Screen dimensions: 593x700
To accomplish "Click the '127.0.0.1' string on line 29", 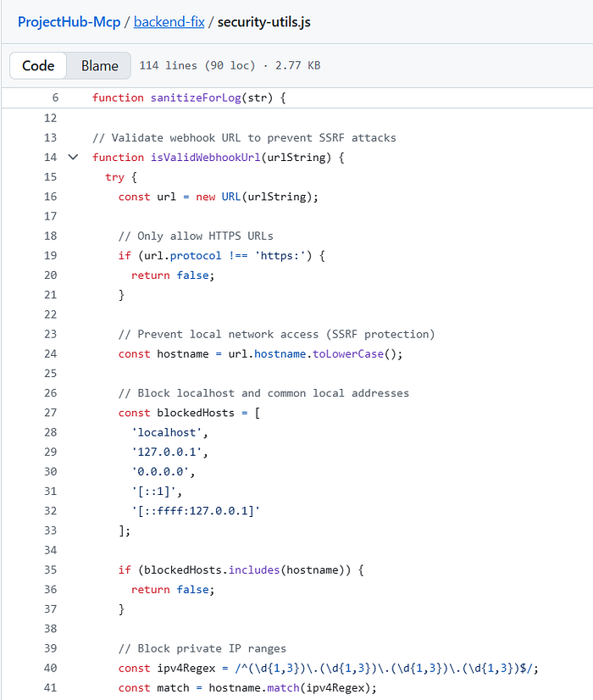I will [166, 452].
